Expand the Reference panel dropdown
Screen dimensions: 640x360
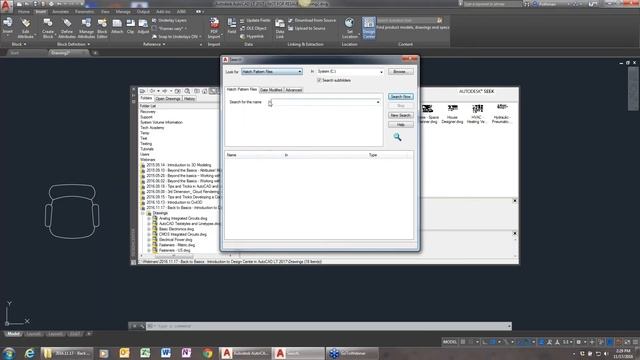[x=154, y=44]
